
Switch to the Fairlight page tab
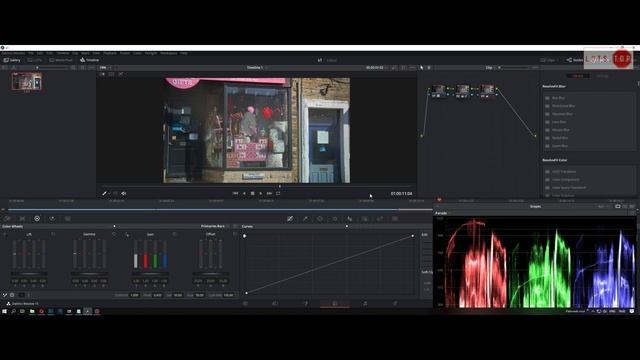tap(365, 304)
